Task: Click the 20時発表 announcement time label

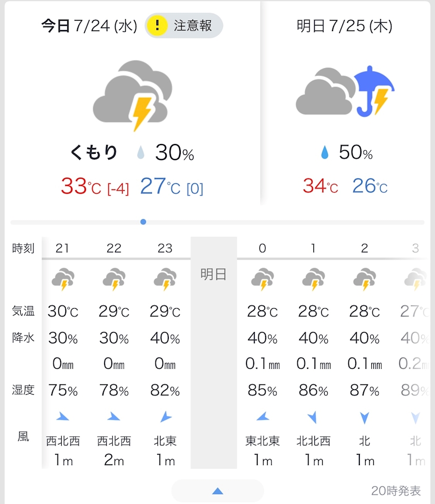Action: click(396, 491)
